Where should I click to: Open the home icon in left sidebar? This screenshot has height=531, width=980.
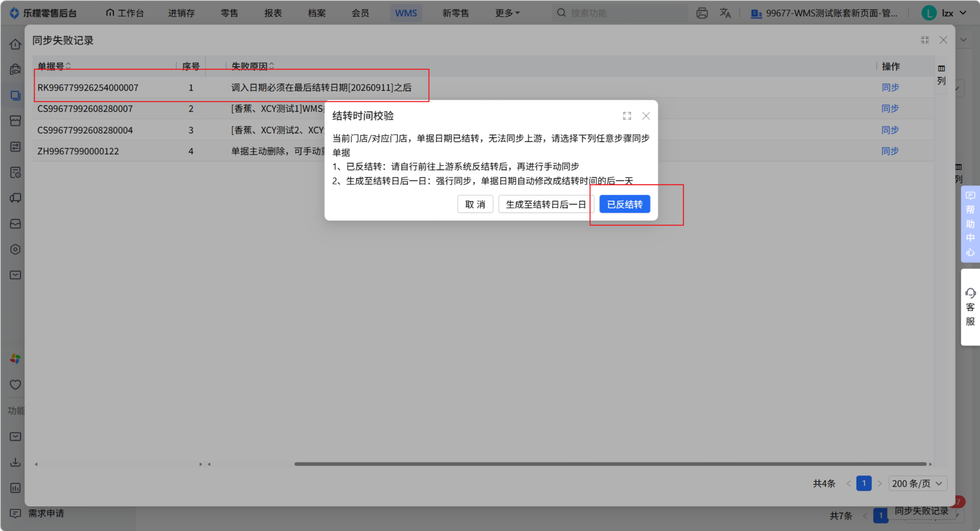[x=15, y=44]
